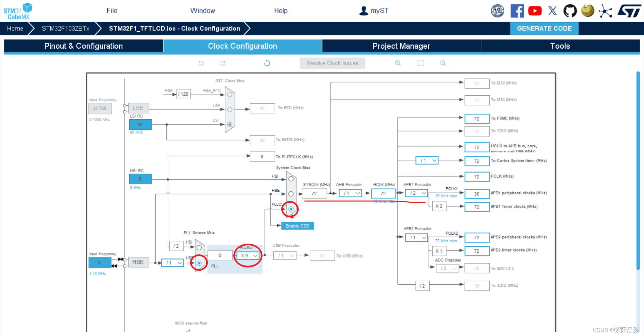The image size is (644, 336).
Task: Click the refresh clock diagram icon
Action: pyautogui.click(x=267, y=63)
